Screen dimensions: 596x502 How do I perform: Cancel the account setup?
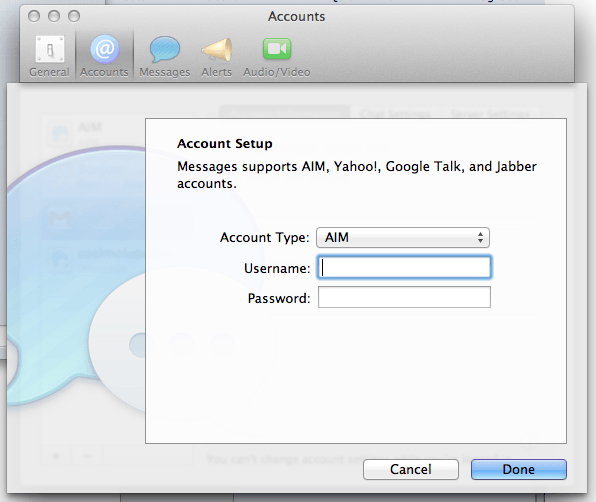coord(411,469)
